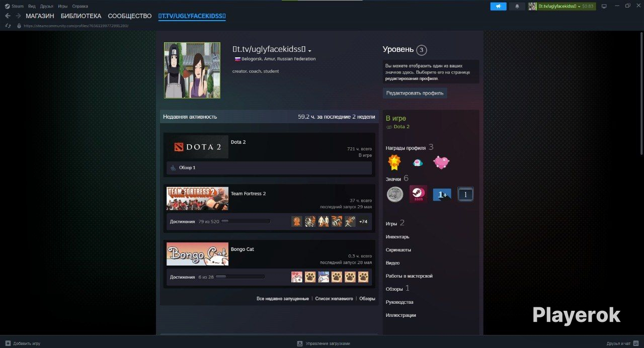The width and height of the screenshot is (644, 348).
Task: Click the Team Fortress 2 achievements progress bar
Action: point(246,221)
